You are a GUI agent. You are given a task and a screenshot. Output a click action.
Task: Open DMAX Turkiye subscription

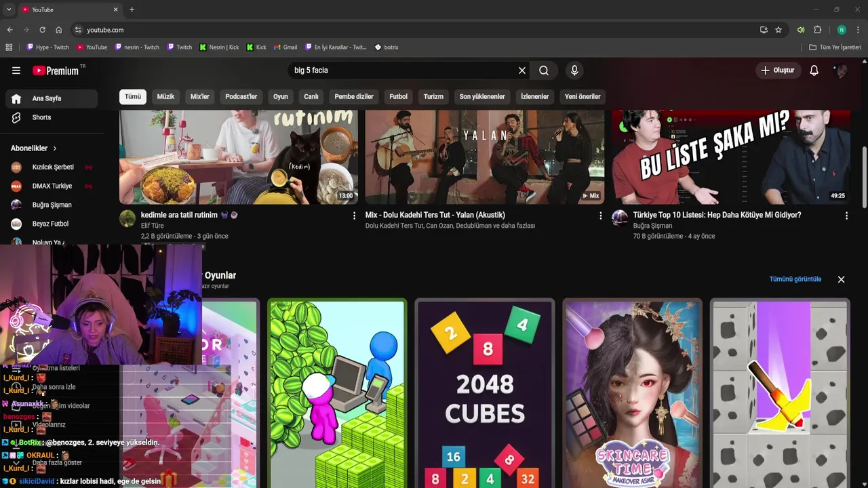pyautogui.click(x=52, y=186)
